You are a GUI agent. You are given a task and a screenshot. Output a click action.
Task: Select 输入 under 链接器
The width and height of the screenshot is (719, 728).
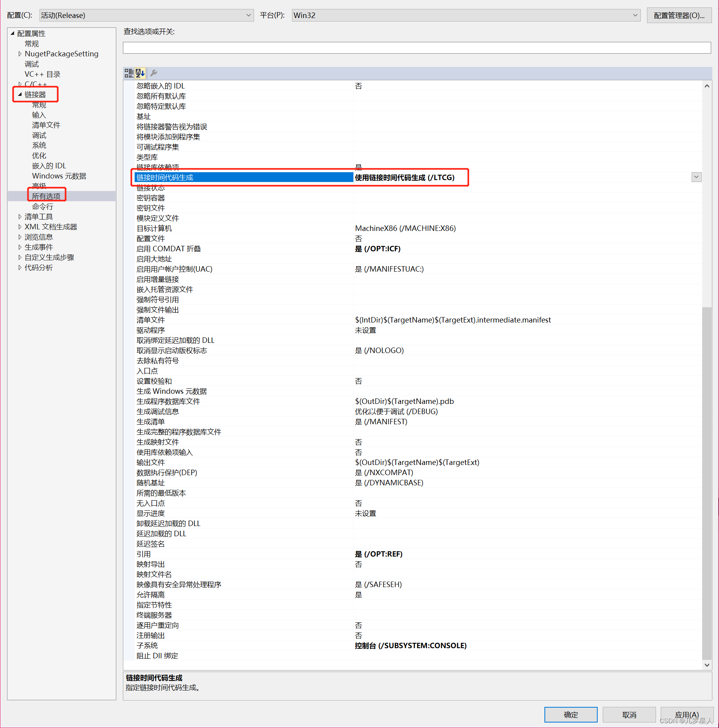click(x=39, y=115)
